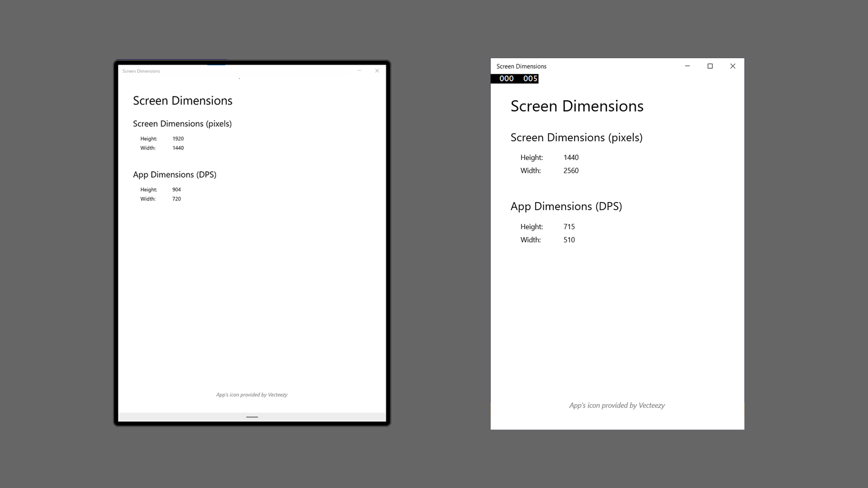This screenshot has height=488, width=868.
Task: Minimize the app inside the tablet frame
Action: 359,70
